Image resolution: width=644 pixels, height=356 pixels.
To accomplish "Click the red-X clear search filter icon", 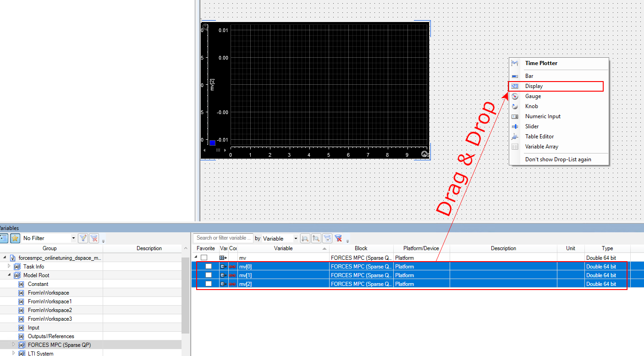I will click(338, 238).
